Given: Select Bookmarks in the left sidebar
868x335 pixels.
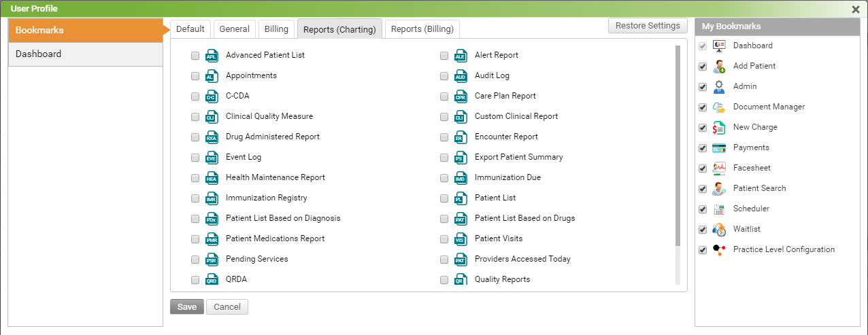Looking at the screenshot, I should [x=86, y=31].
